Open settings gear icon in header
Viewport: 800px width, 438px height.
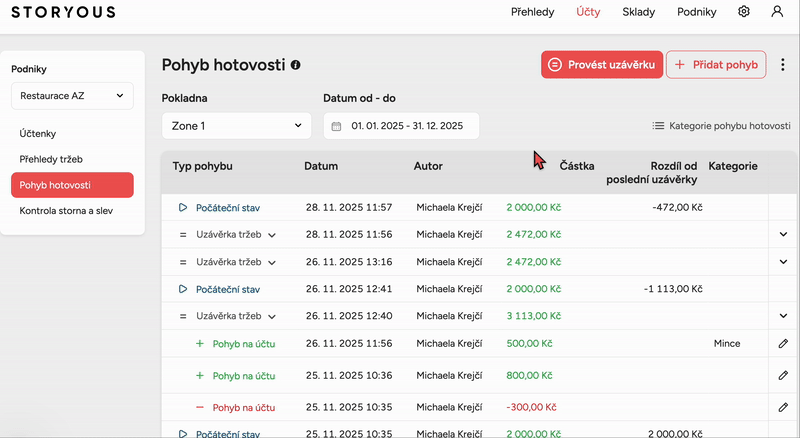click(744, 12)
